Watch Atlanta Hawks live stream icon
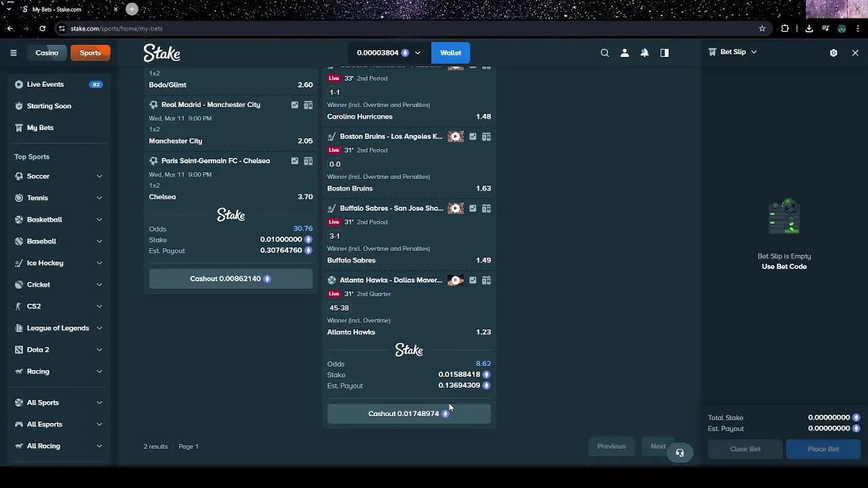Image resolution: width=868 pixels, height=488 pixels. tap(456, 281)
